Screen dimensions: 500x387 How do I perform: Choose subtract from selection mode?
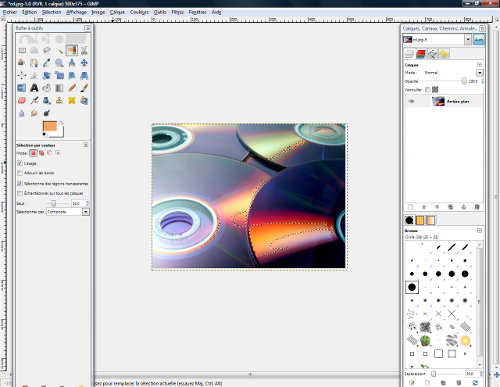pos(49,153)
